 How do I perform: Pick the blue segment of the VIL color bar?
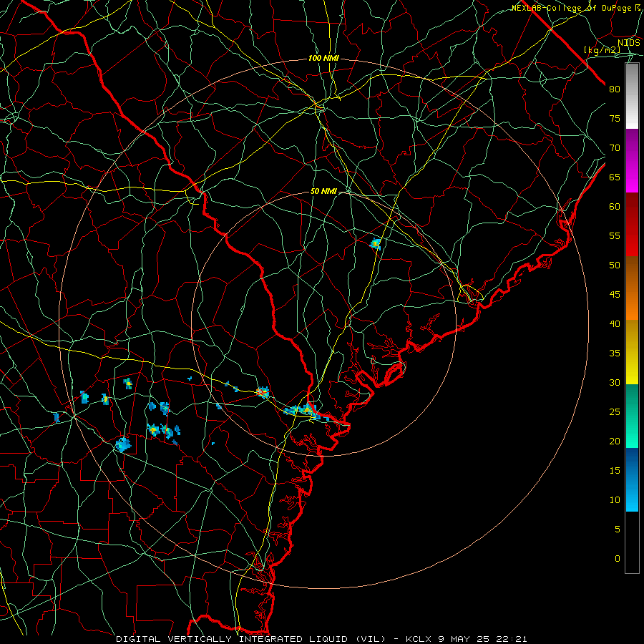[632, 479]
